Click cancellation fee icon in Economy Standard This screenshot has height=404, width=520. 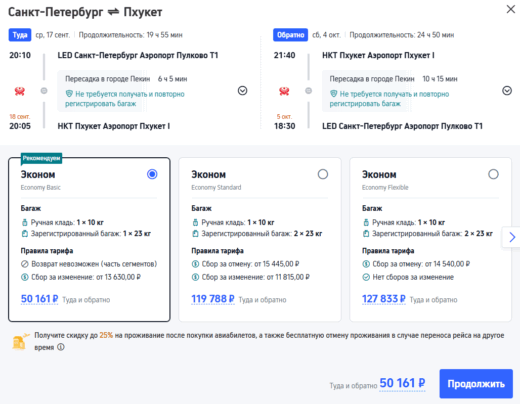(195, 264)
